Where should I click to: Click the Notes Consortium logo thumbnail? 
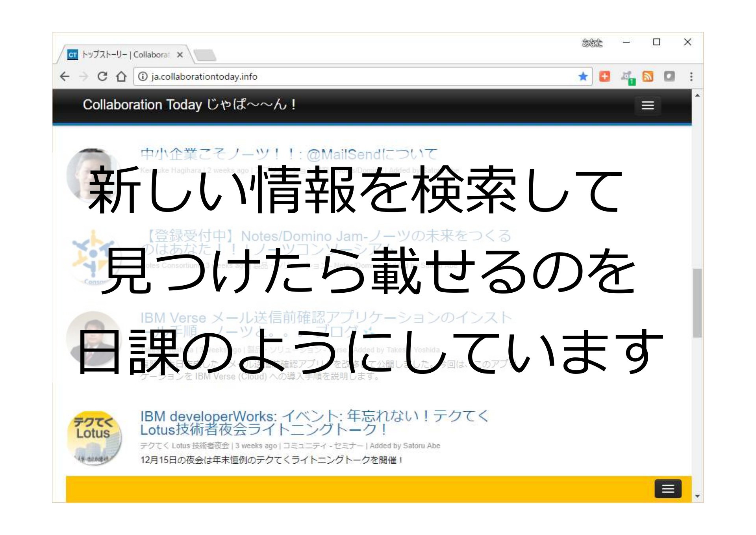(x=94, y=257)
